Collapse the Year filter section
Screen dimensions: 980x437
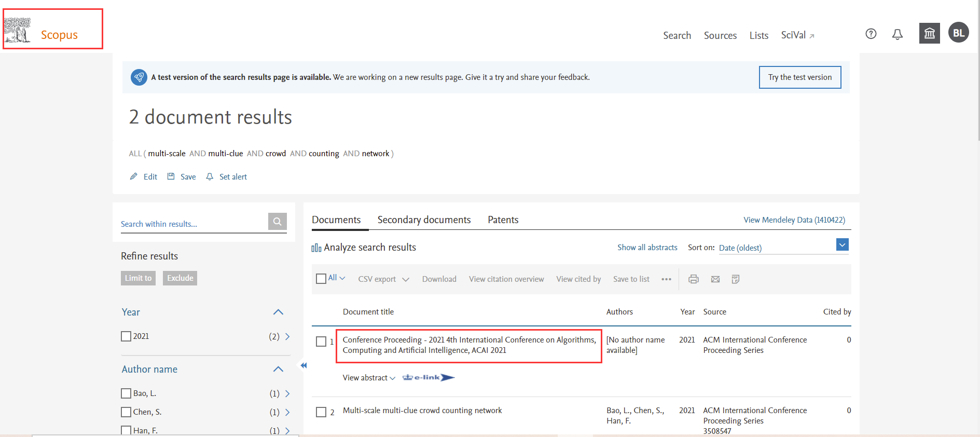click(x=278, y=312)
